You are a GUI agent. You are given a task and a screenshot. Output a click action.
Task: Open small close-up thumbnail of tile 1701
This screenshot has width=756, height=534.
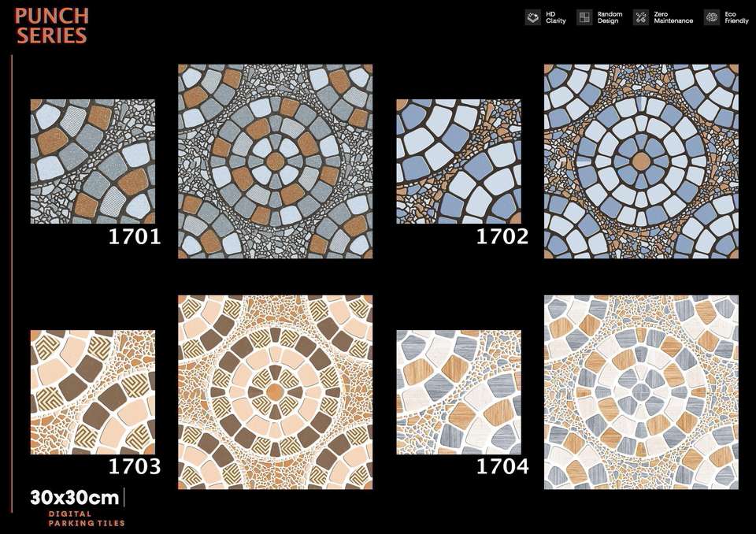(x=93, y=161)
